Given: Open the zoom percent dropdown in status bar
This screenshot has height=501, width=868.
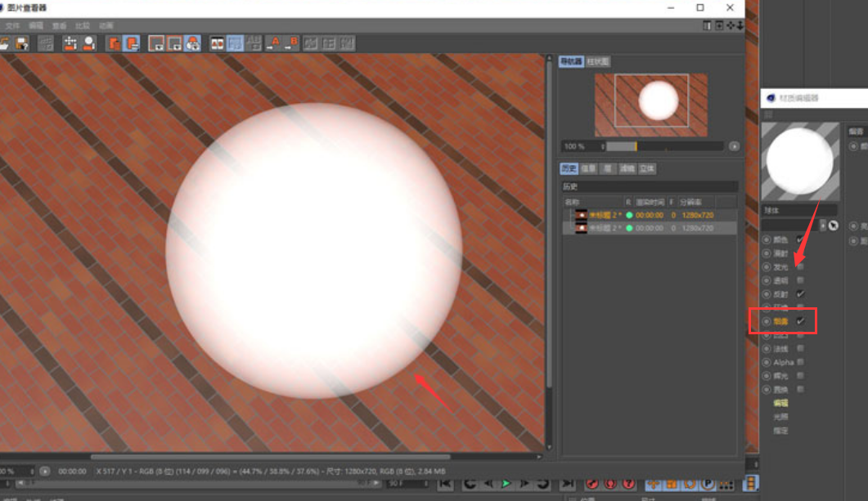Looking at the screenshot, I should (x=32, y=472).
